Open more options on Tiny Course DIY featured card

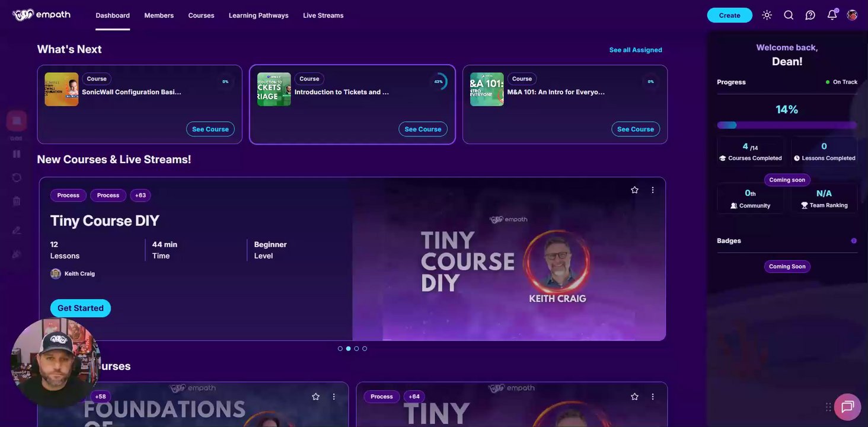tap(653, 190)
